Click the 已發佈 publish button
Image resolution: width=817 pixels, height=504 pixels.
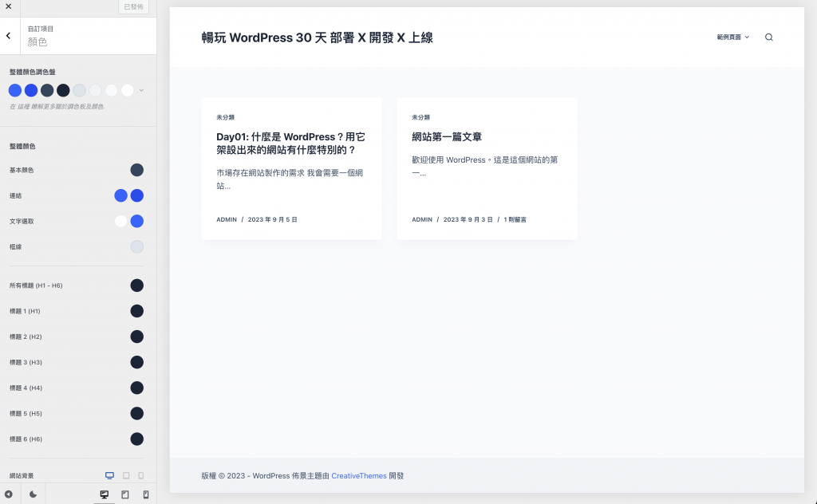133,6
